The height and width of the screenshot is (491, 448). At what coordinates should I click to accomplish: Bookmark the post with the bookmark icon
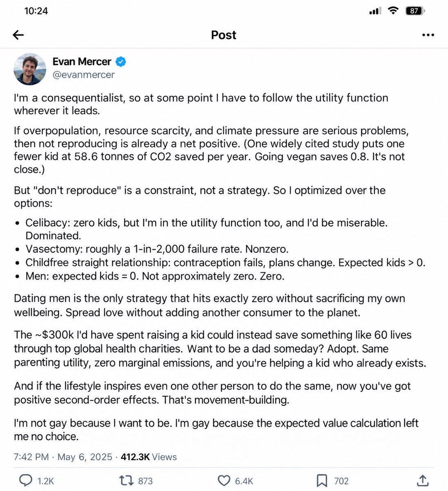pos(322,481)
